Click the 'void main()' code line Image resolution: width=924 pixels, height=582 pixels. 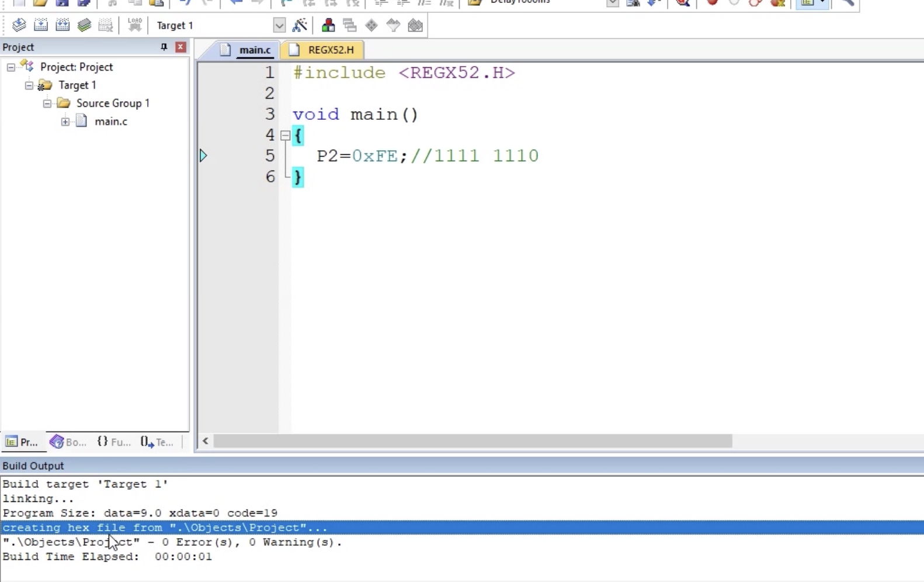coord(356,115)
